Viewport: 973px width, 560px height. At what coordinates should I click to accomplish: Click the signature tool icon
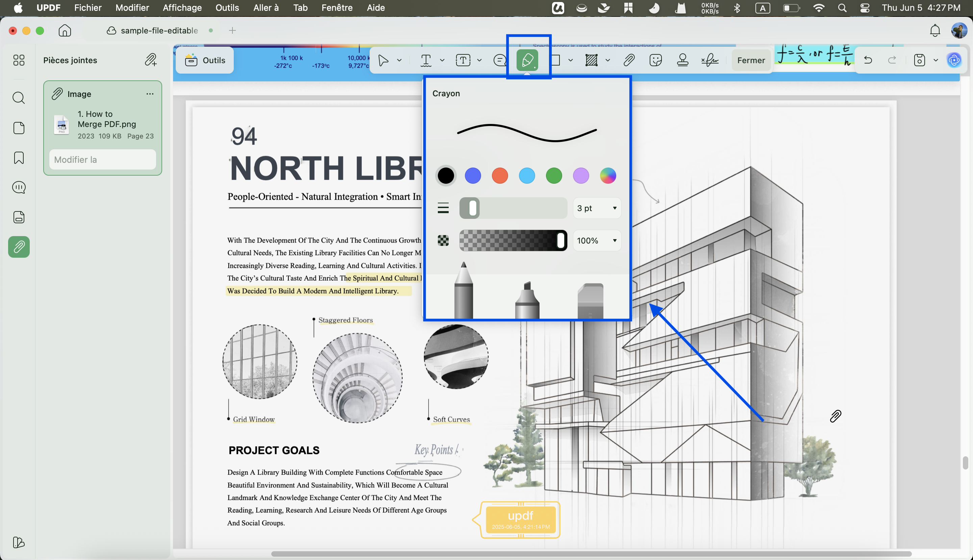tap(710, 60)
